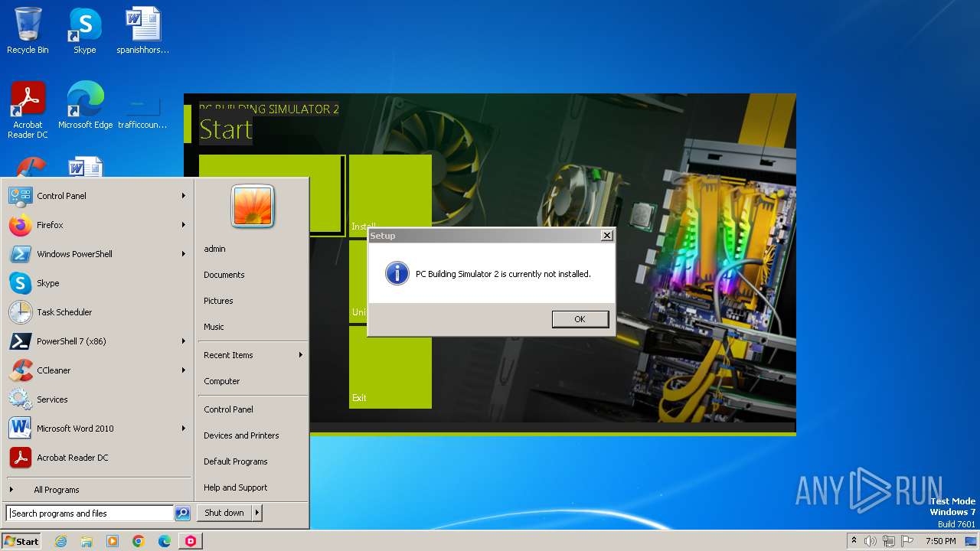Open Documents from Start menu
Screen dimensions: 980x551
click(253, 275)
